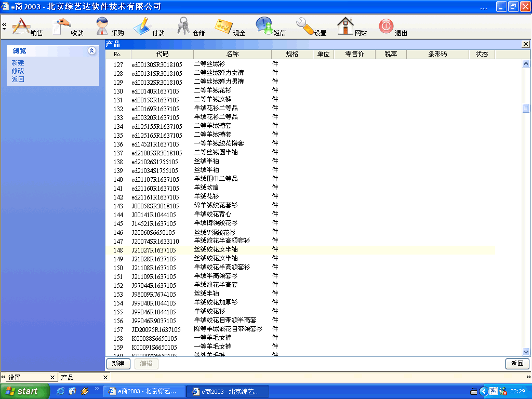Click the 采购 (Purchasing) icon
This screenshot has width=532, height=399.
[103, 26]
